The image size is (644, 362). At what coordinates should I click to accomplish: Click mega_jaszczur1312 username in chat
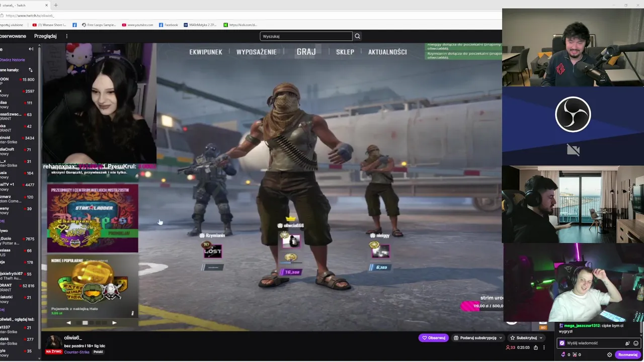click(582, 326)
